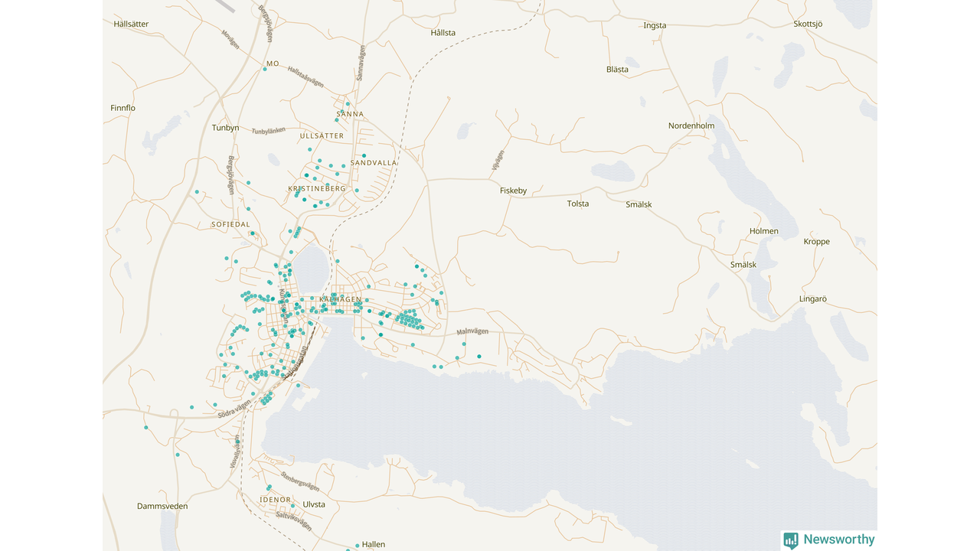Select the Sofiedal district label
Screen dimensions: 980x551
230,224
